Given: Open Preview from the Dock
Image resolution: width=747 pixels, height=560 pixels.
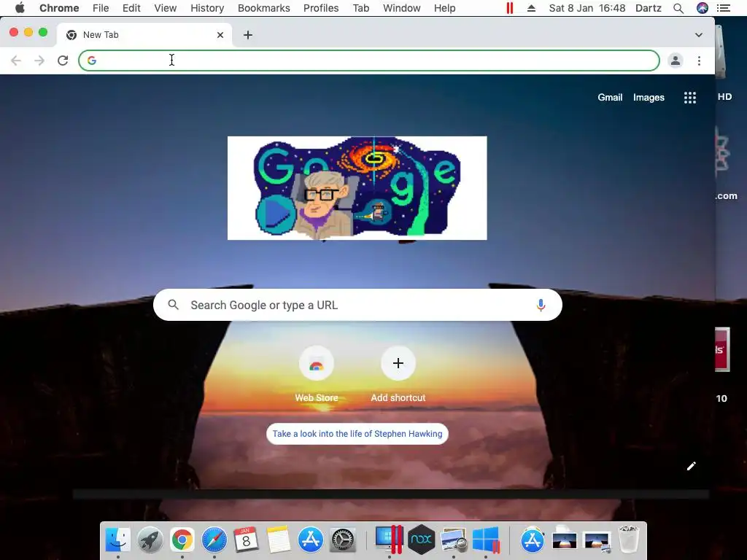Looking at the screenshot, I should tap(454, 540).
